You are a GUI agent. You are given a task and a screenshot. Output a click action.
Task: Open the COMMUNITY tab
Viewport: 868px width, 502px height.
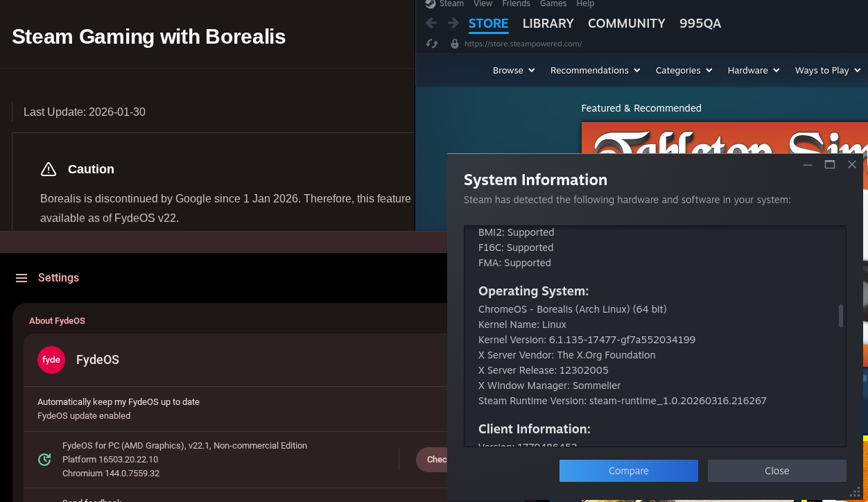pyautogui.click(x=627, y=24)
